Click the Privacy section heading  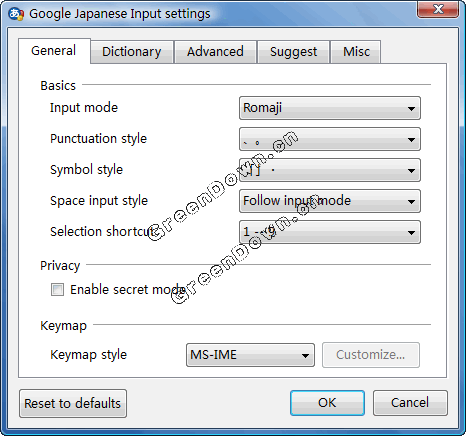tap(60, 266)
